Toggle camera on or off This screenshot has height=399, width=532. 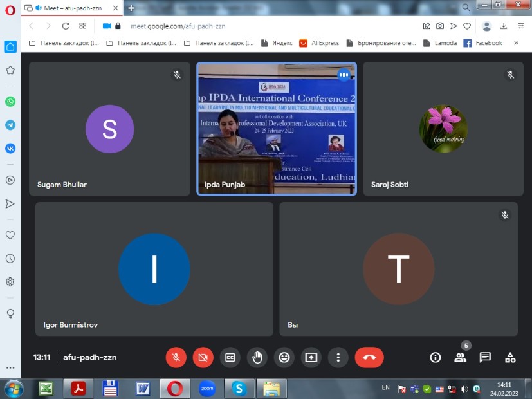[x=203, y=357]
